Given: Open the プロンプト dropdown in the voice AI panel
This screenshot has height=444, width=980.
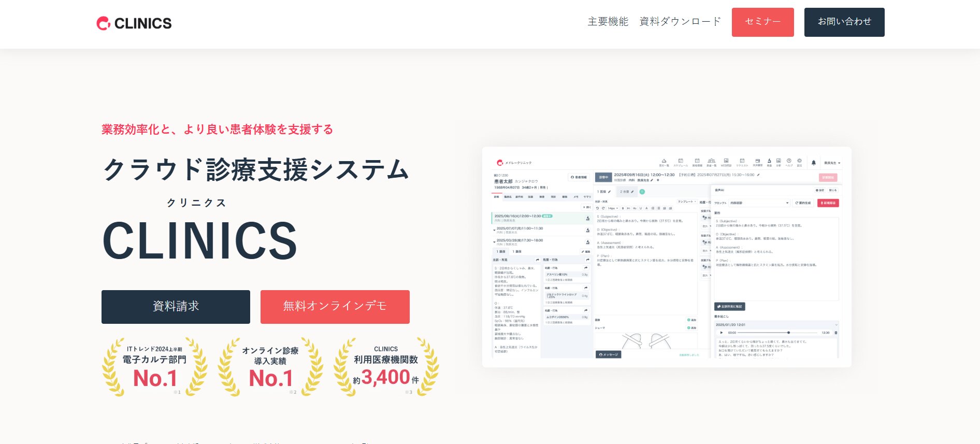Looking at the screenshot, I should (x=759, y=203).
